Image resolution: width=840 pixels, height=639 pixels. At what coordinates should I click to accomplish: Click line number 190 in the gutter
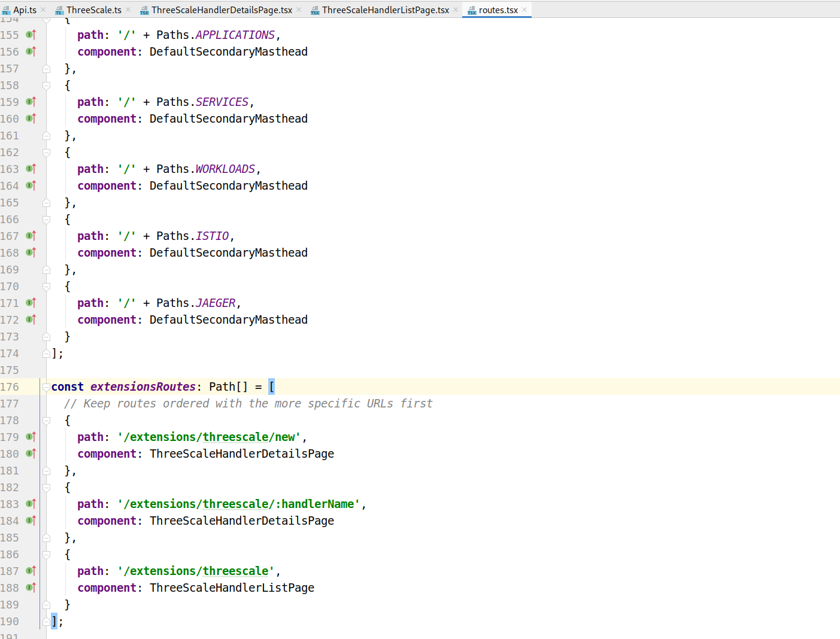point(10,621)
